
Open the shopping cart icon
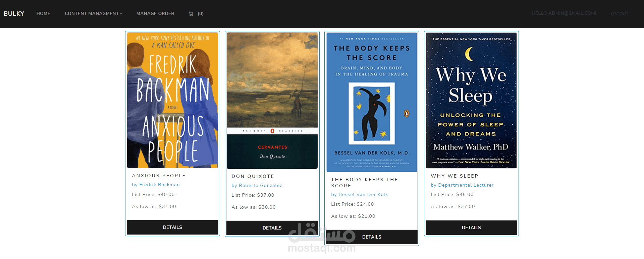[191, 14]
